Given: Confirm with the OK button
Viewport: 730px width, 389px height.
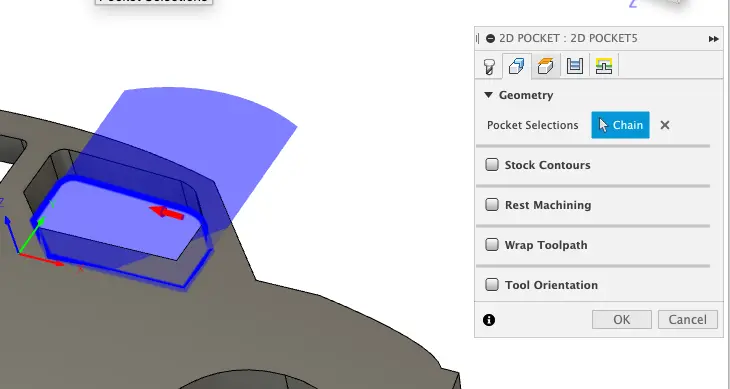Looking at the screenshot, I should 622,320.
